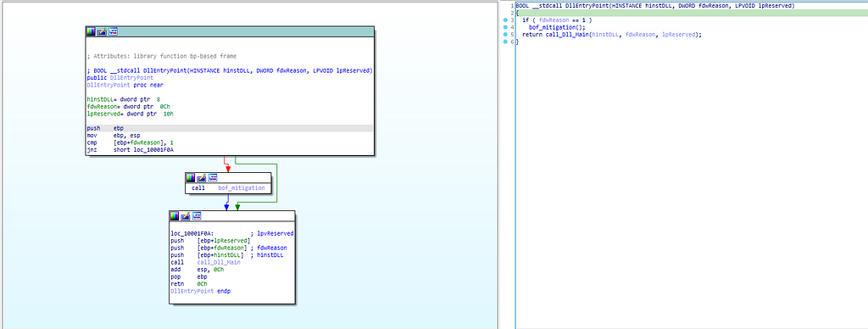Screen dimensions: 868x329
Task: Click edit comment icon on DllEntryPoint proc block
Action: pos(102,32)
